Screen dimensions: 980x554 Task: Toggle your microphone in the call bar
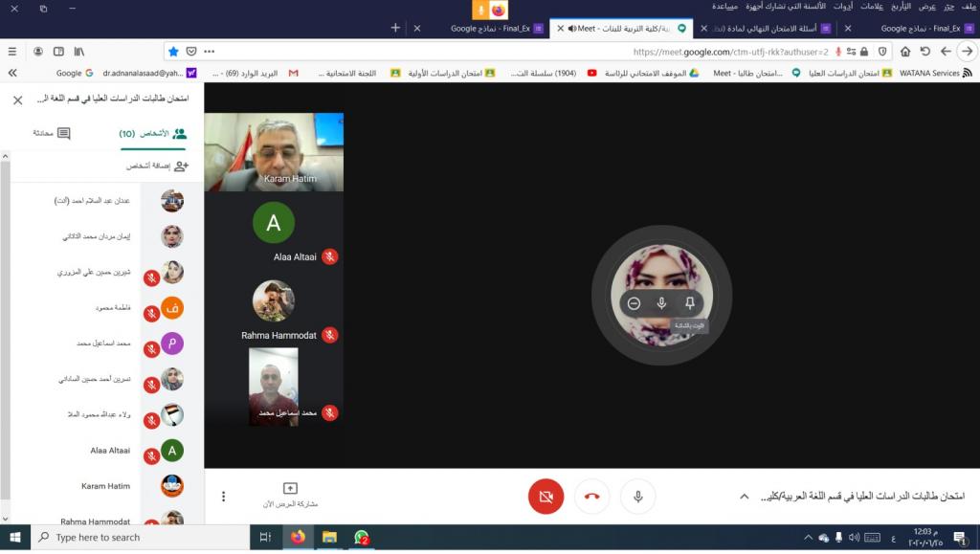pyautogui.click(x=637, y=497)
